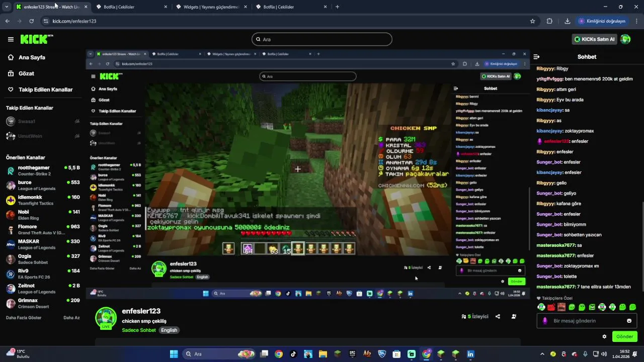The width and height of the screenshot is (644, 362).
Task: Open the hamburger menu beside KICK logo
Action: pyautogui.click(x=11, y=39)
